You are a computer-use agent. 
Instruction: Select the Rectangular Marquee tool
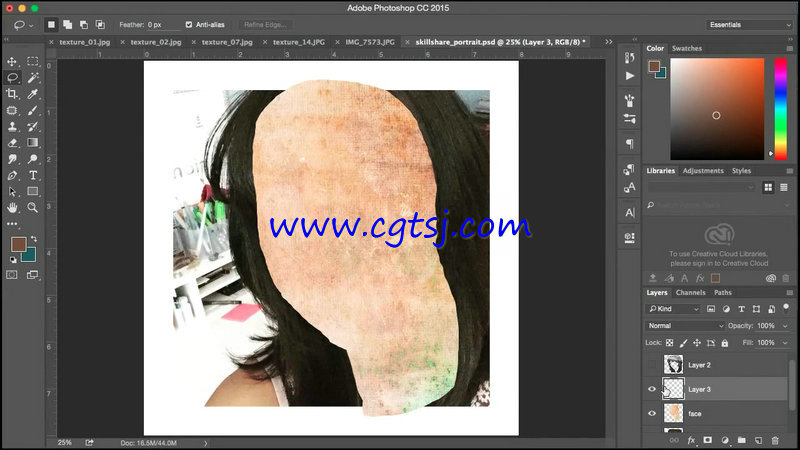coord(33,62)
